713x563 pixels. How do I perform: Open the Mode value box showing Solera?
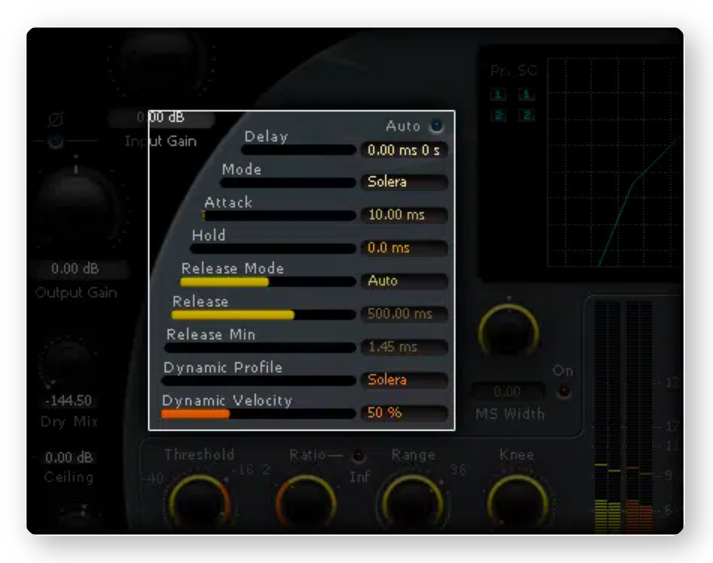(x=404, y=182)
